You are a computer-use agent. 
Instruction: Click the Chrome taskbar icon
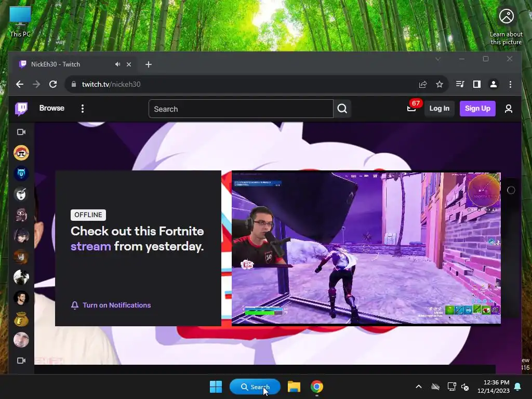click(x=316, y=387)
